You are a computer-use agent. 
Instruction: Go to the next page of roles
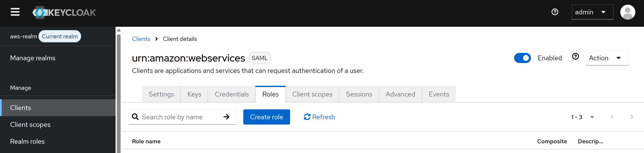pos(632,117)
